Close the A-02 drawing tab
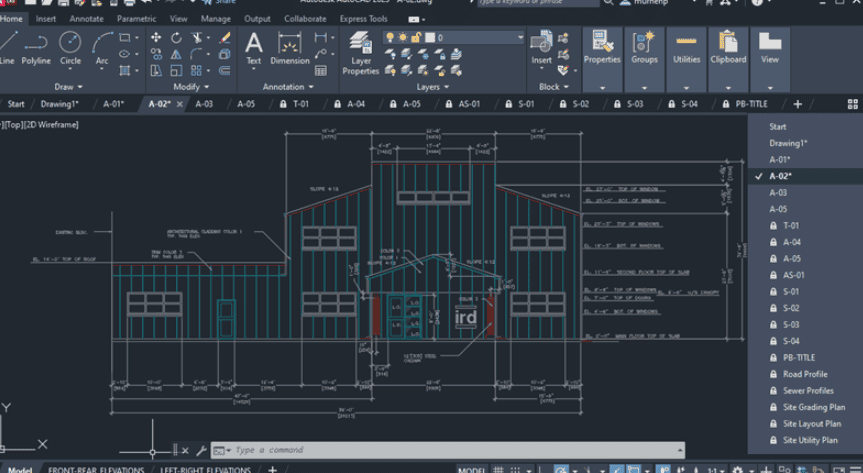Image resolution: width=863 pixels, height=473 pixels. [x=179, y=104]
